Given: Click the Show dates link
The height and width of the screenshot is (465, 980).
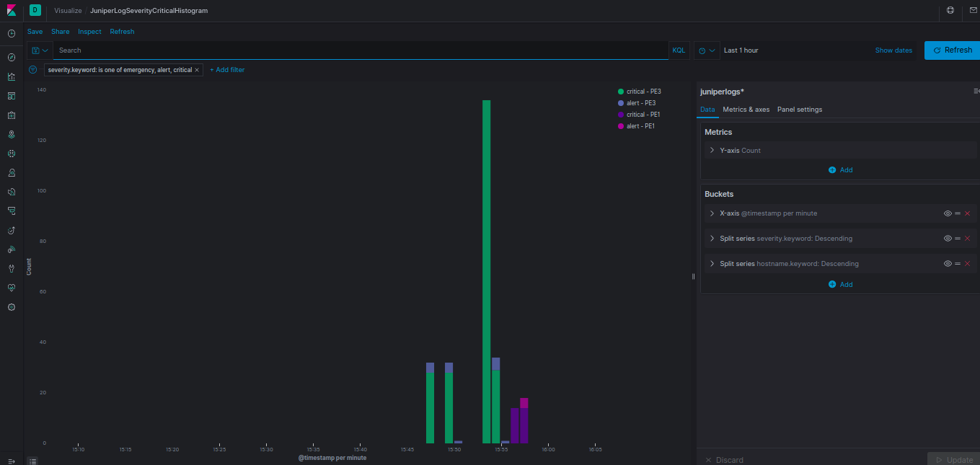Looking at the screenshot, I should pos(893,50).
